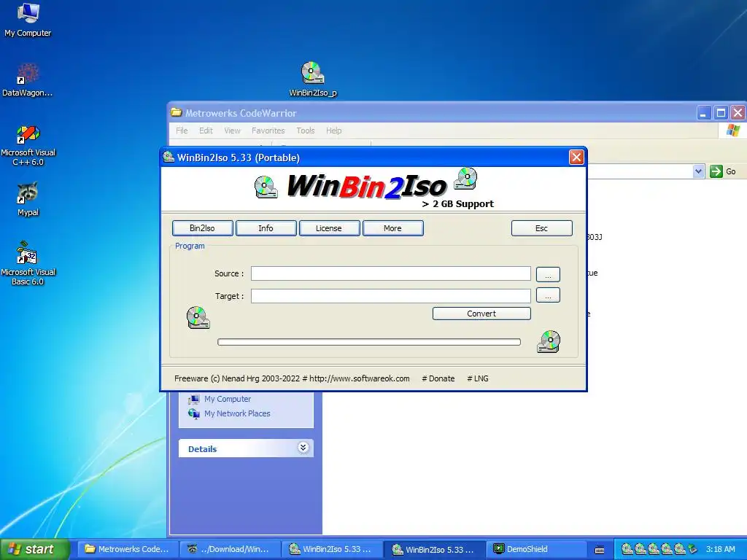This screenshot has width=747, height=560.
Task: Switch to Metrowerks Code... taskbar button
Action: pos(128,549)
